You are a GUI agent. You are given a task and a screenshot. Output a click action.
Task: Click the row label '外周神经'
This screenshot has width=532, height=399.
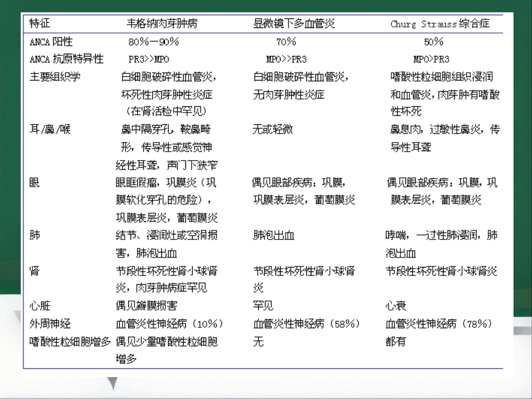pyautogui.click(x=50, y=324)
